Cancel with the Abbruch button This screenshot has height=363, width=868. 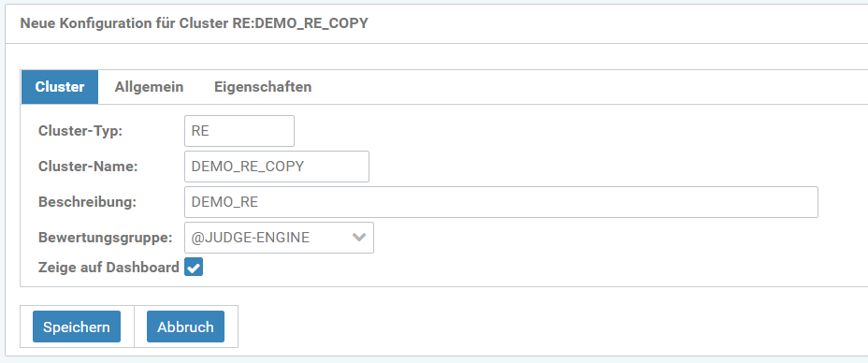pyautogui.click(x=185, y=327)
